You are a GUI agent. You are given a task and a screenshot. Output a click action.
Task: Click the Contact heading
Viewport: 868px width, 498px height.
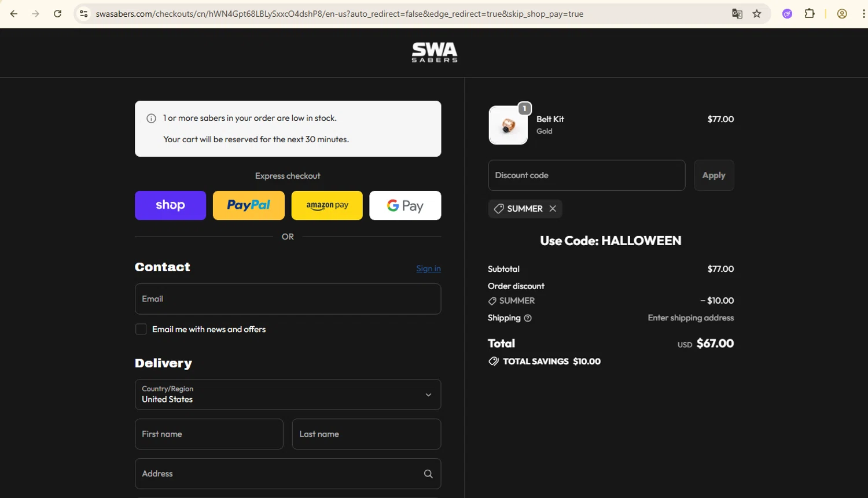click(162, 267)
